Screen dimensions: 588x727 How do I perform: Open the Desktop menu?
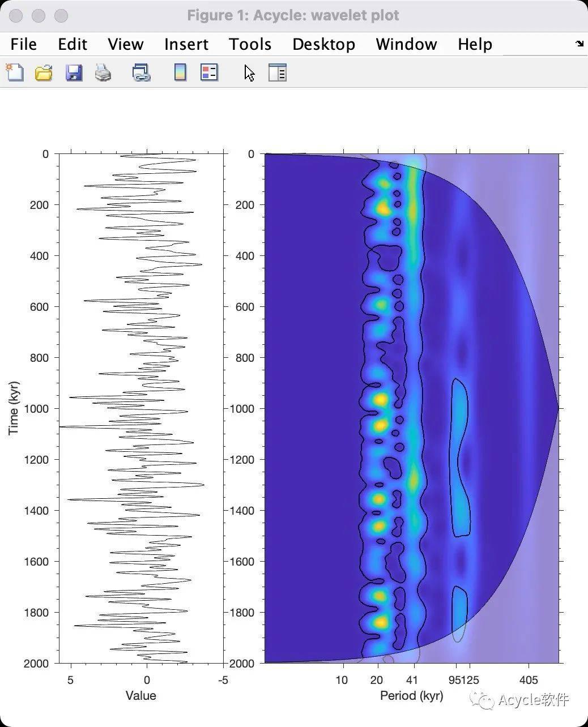323,44
